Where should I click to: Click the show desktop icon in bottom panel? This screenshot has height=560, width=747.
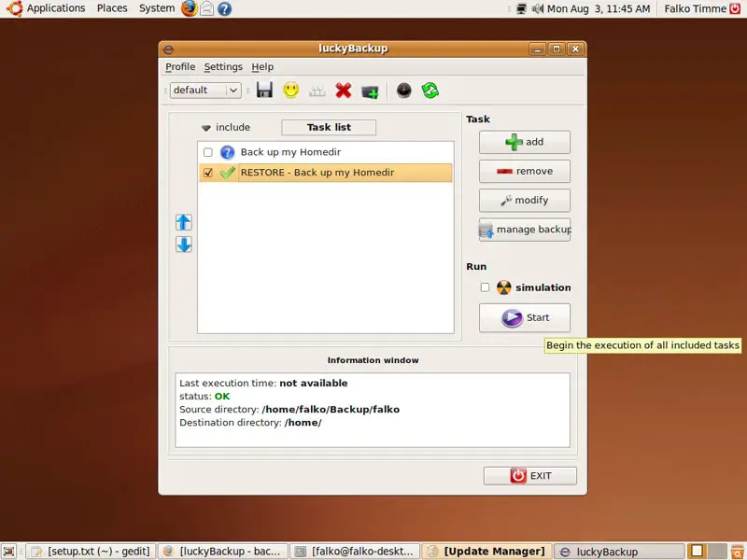[x=9, y=551]
